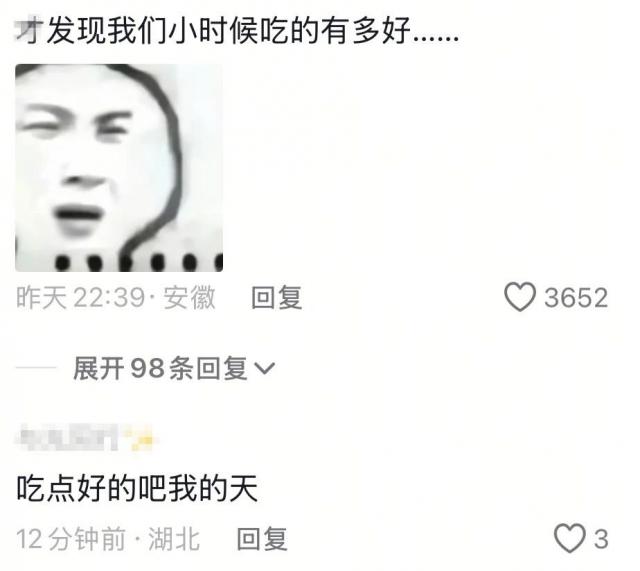Click the 3652 like count number
The height and width of the screenshot is (571, 640).
[x=576, y=298]
